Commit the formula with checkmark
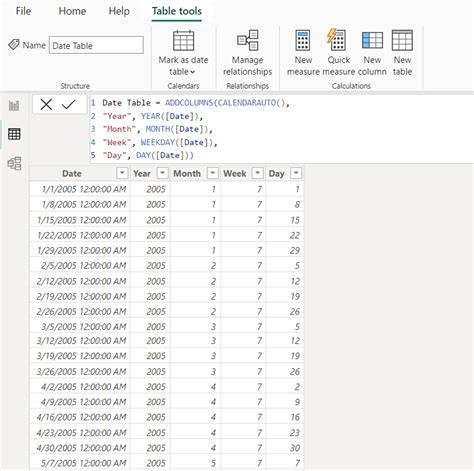474x471 pixels. tap(68, 105)
